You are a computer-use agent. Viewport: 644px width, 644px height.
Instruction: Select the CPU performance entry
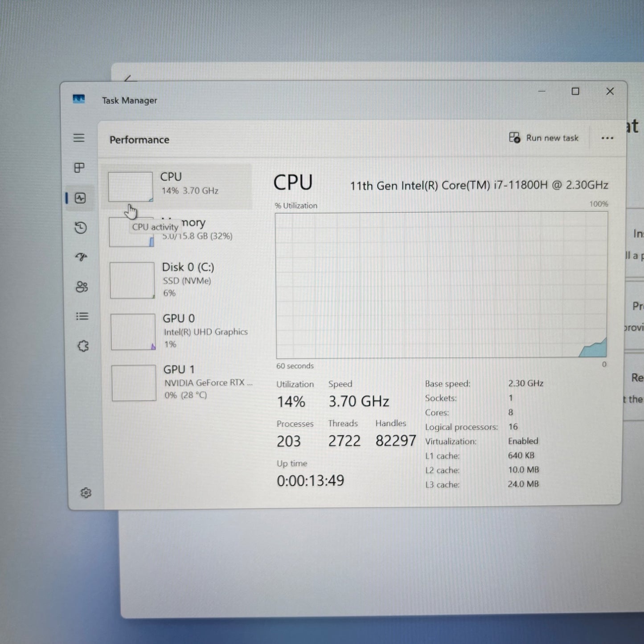pyautogui.click(x=177, y=186)
